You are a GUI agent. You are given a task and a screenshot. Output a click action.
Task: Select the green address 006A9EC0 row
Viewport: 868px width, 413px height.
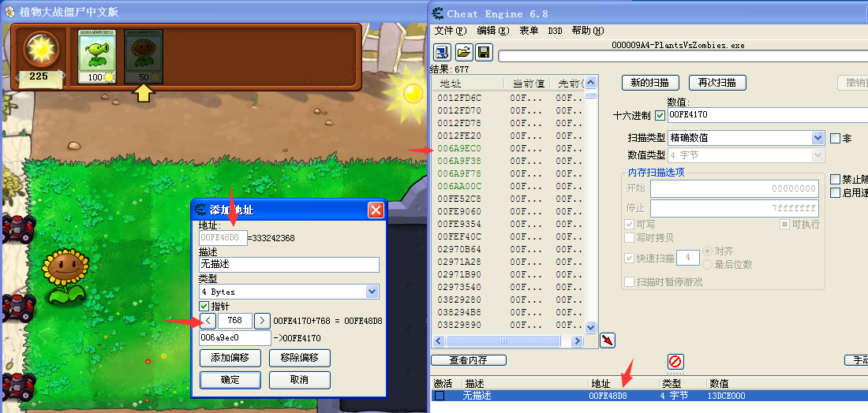(507, 148)
